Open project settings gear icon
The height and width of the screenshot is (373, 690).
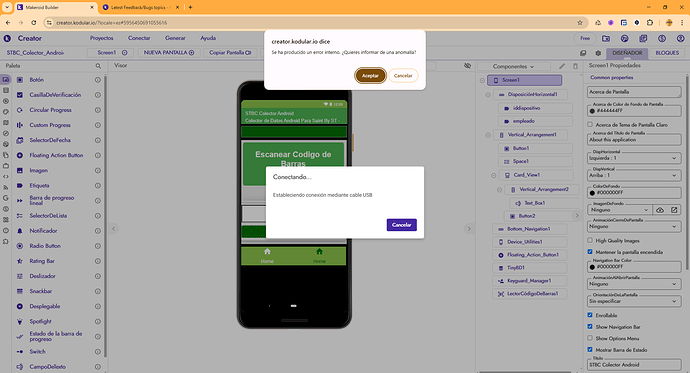tap(598, 53)
